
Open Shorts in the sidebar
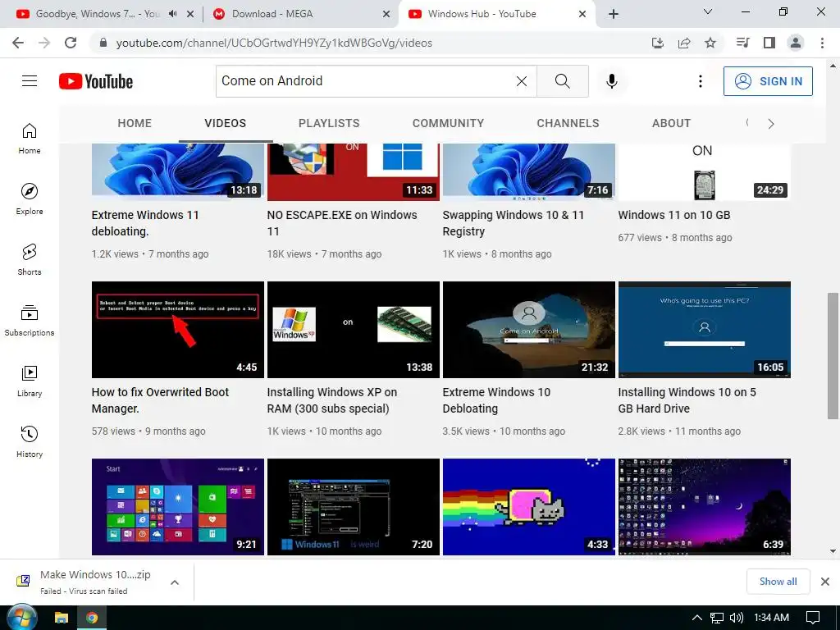[30, 259]
